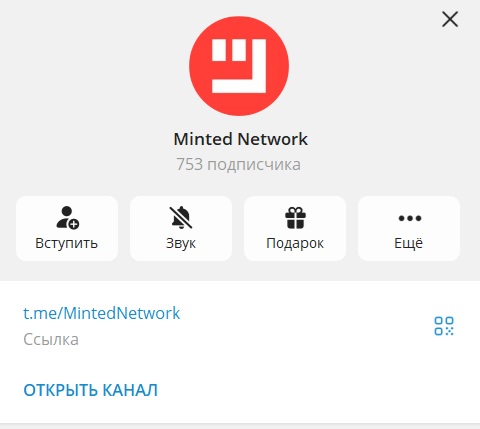
Task: Open the three-dots More icon
Action: tap(410, 218)
